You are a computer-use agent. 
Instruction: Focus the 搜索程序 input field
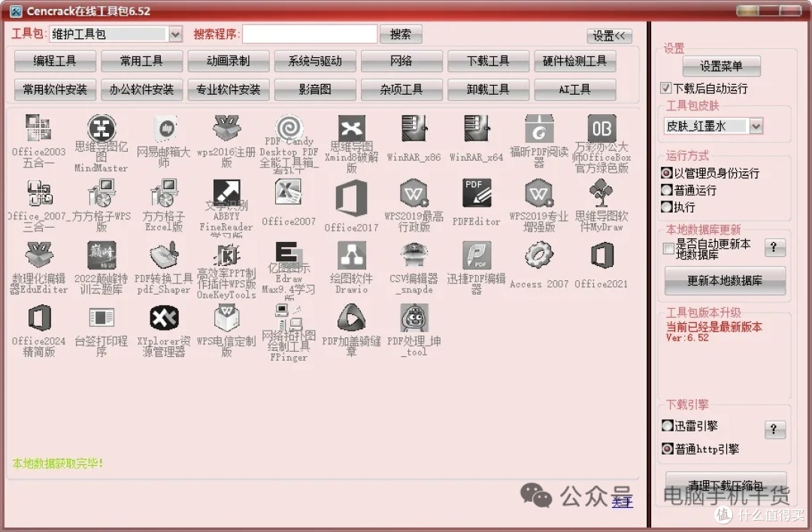pos(310,34)
